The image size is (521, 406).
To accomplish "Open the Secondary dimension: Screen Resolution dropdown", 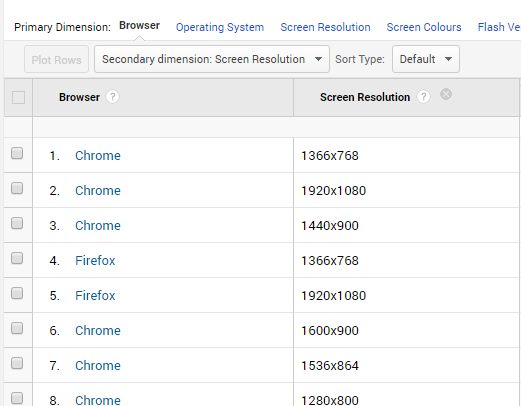I will pos(212,59).
